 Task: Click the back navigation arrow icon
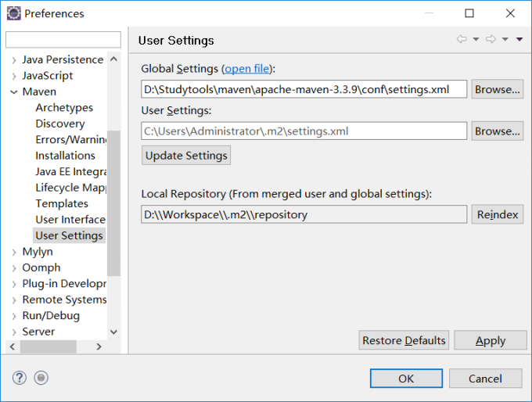click(462, 40)
